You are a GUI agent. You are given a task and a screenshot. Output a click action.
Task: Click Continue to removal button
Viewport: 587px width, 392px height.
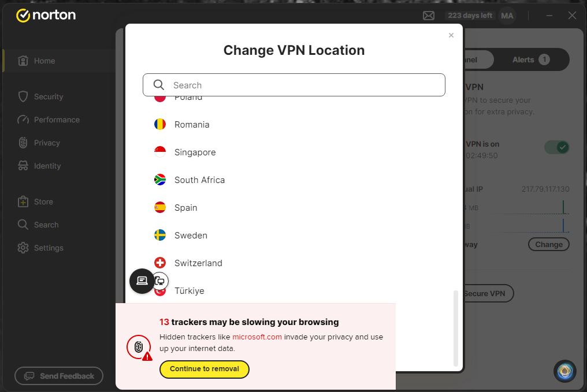tap(205, 369)
